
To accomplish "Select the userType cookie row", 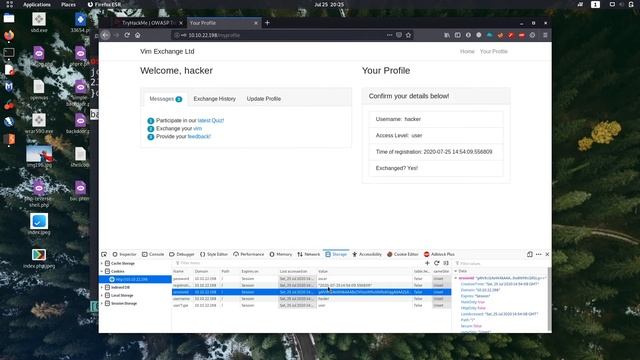I will (x=311, y=305).
